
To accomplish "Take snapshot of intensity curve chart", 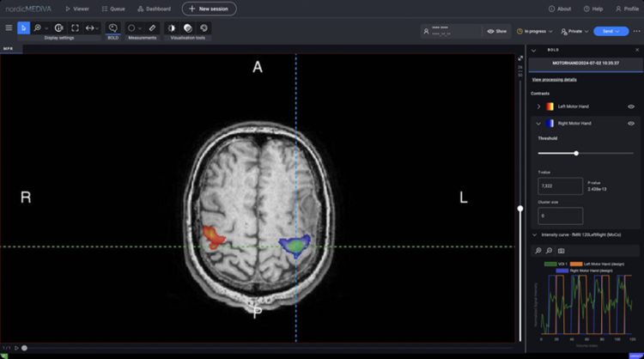I will [x=562, y=250].
